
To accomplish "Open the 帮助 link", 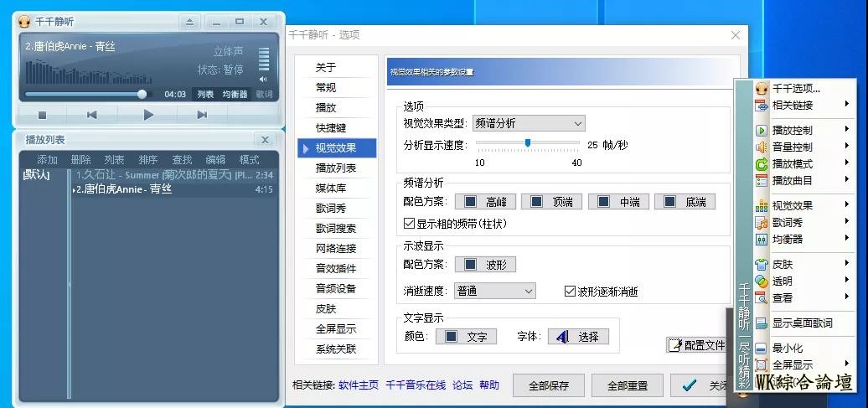I will (489, 385).
